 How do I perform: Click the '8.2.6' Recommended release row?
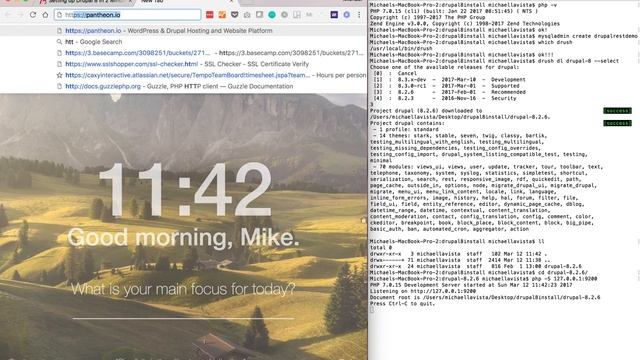[x=449, y=92]
